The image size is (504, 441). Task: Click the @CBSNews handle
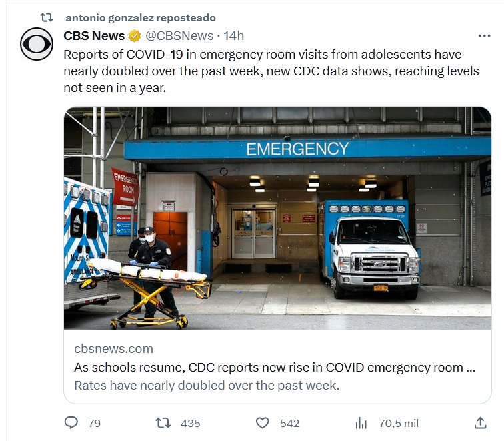pos(179,36)
